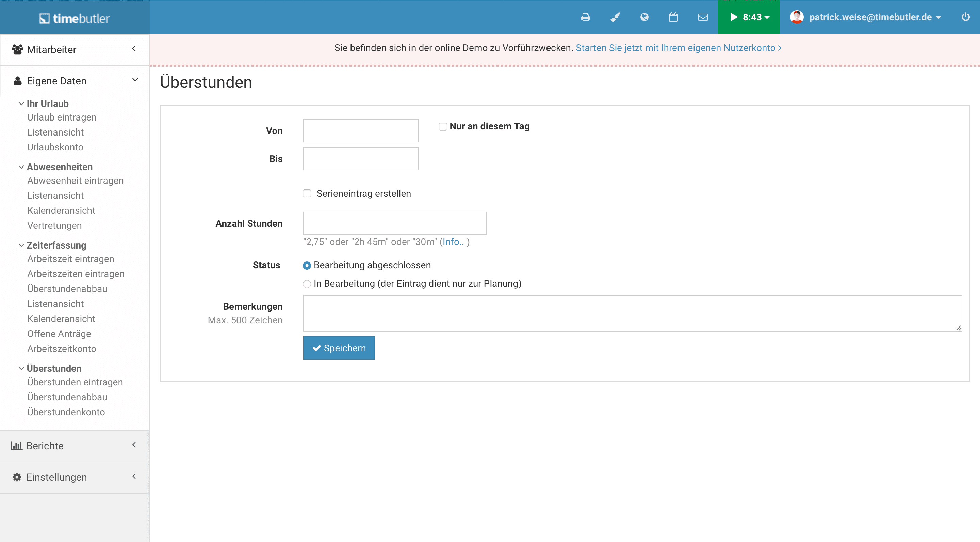Click into the Anzahl Stunden field
Screen dimensions: 980x542
coord(394,223)
